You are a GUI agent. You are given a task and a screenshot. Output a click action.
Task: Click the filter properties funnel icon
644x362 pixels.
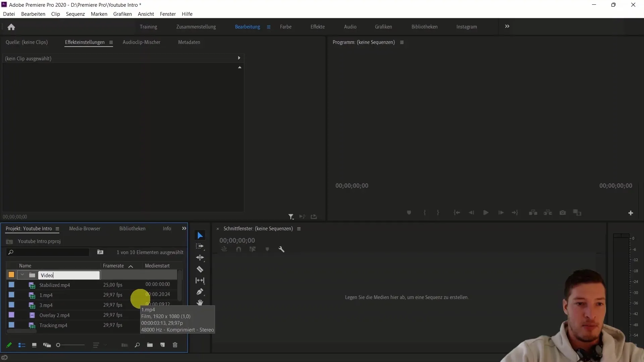(x=291, y=217)
